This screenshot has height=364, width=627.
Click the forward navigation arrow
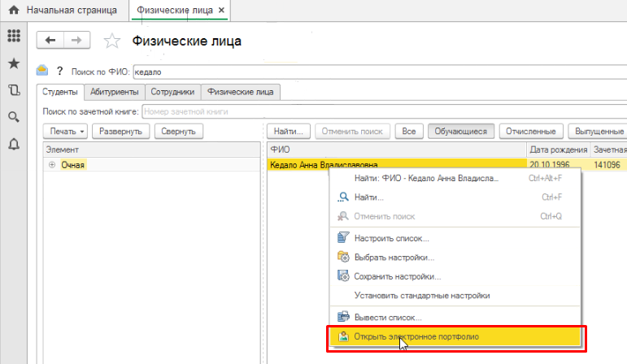[76, 40]
